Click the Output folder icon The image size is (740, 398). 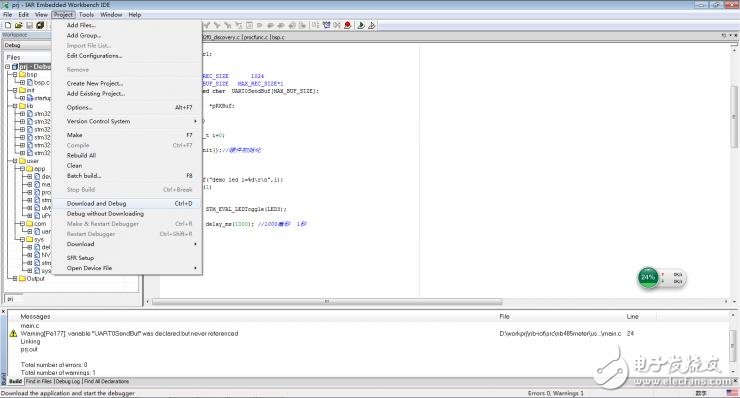22,279
